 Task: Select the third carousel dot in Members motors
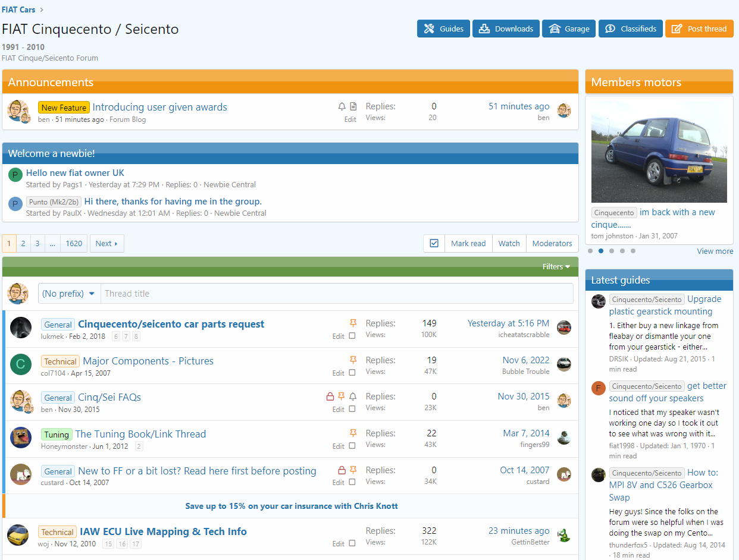click(x=612, y=251)
